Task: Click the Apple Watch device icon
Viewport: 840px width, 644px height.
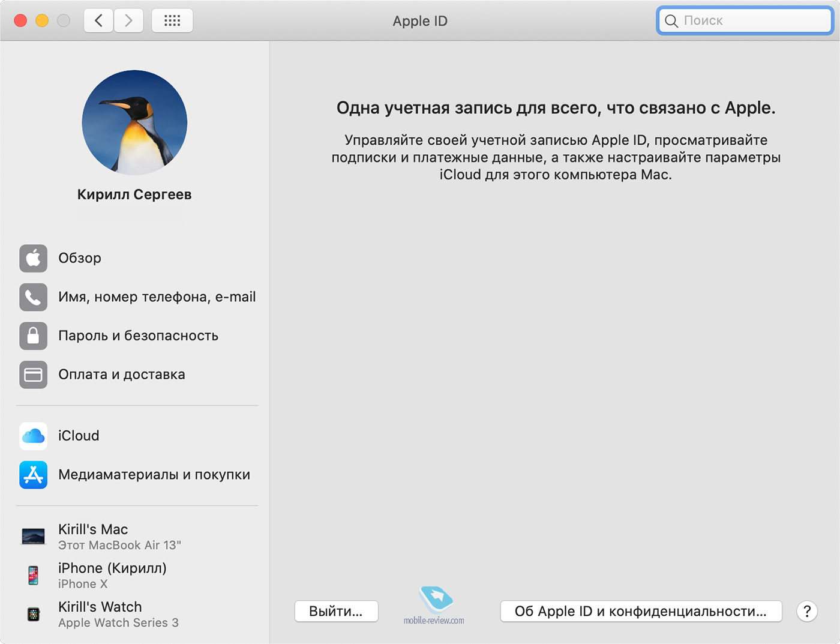Action: [x=34, y=614]
